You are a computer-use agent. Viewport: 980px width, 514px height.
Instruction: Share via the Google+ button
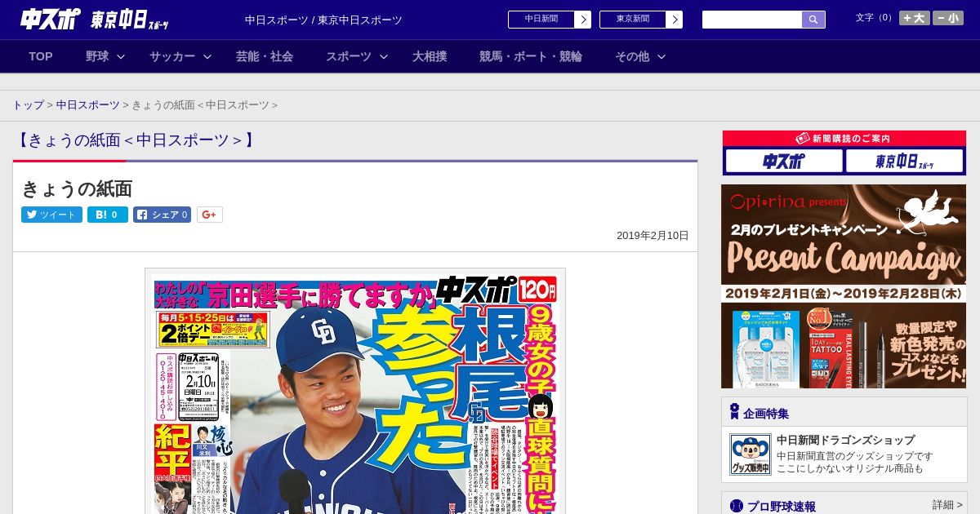(209, 215)
